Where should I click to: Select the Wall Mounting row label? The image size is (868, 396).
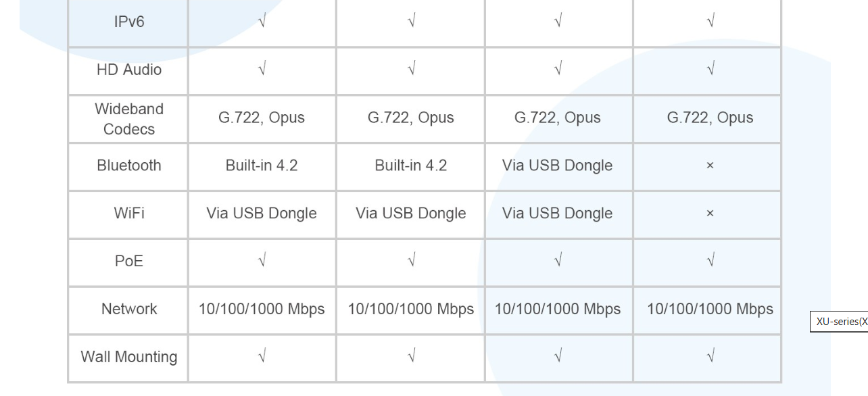128,357
